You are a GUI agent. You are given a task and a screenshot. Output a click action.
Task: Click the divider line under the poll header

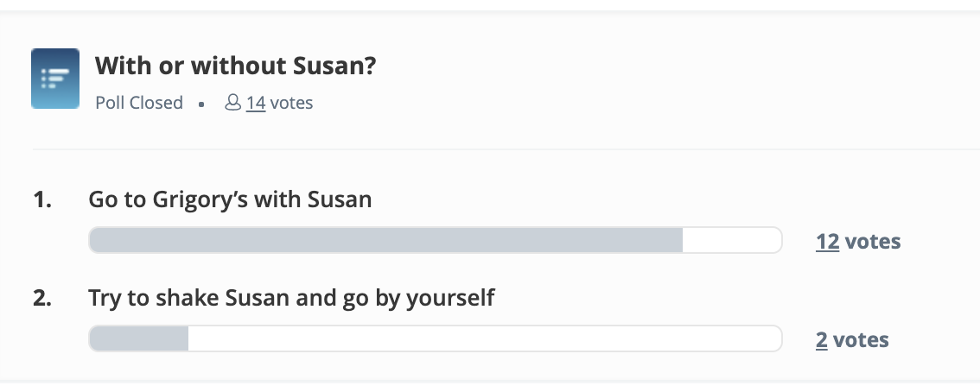[506, 149]
